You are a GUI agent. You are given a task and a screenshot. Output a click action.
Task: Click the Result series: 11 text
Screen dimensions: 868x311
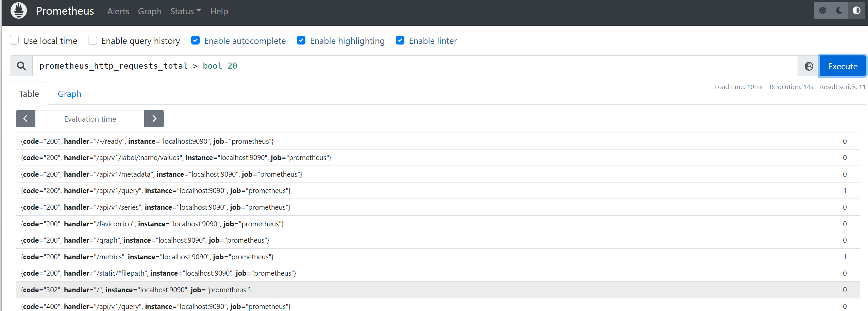(x=842, y=87)
